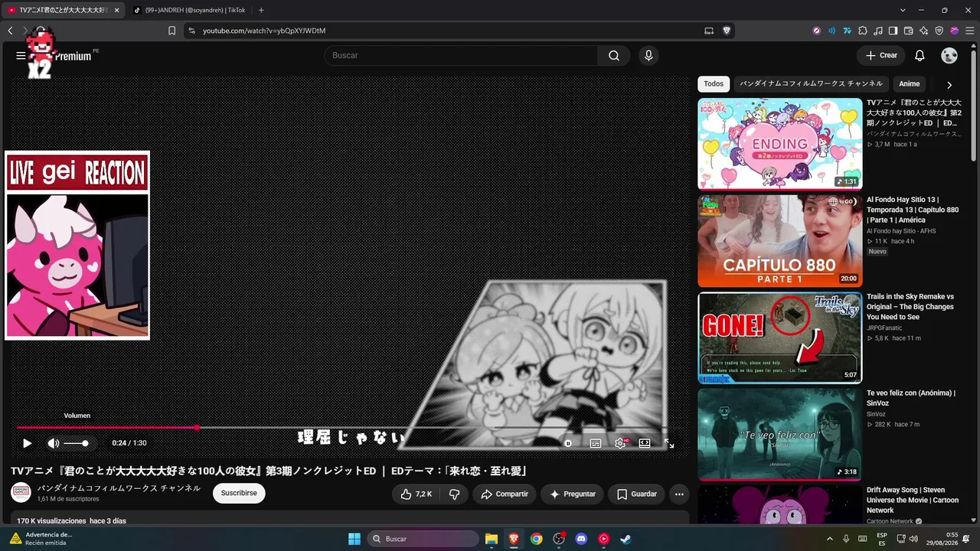Click the Crear button

tap(881, 55)
